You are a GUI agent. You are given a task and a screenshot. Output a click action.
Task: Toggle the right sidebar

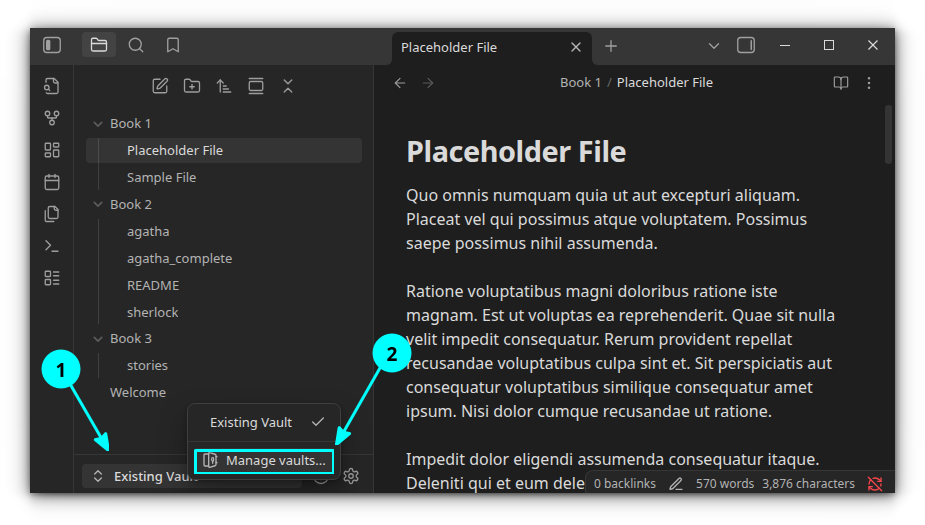[746, 45]
